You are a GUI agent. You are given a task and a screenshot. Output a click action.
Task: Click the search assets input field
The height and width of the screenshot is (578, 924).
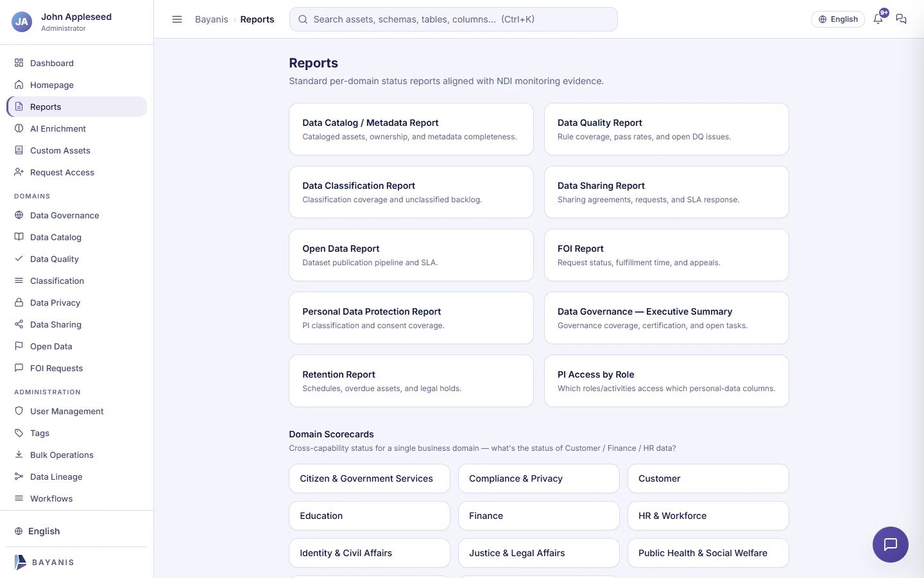tap(454, 19)
